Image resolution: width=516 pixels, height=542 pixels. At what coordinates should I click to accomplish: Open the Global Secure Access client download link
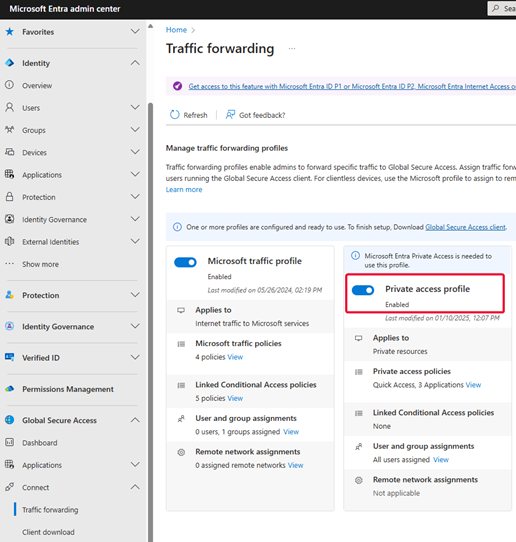tap(466, 227)
